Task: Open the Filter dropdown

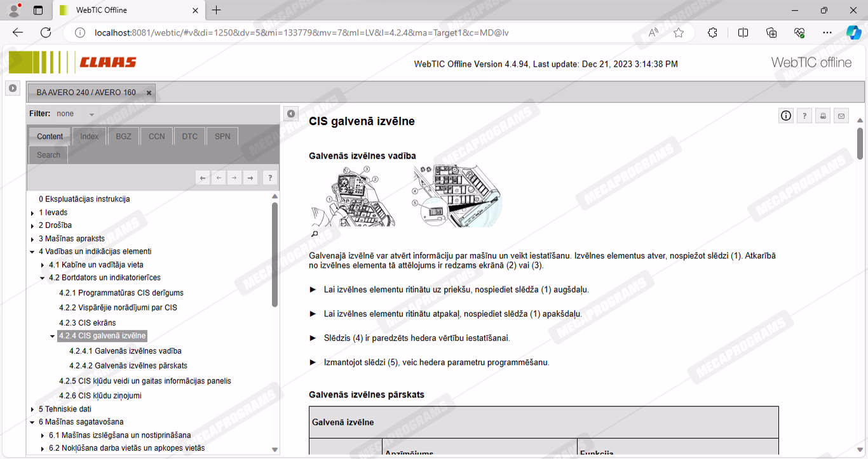Action: [92, 114]
